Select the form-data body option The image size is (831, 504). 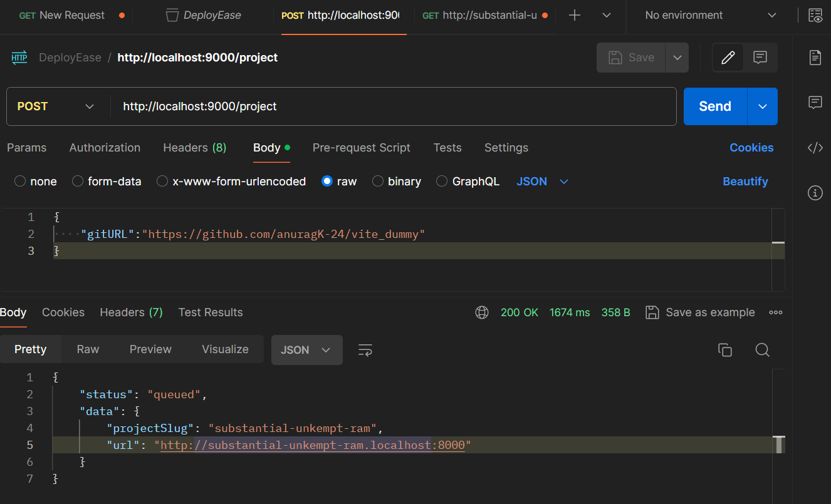click(x=78, y=182)
